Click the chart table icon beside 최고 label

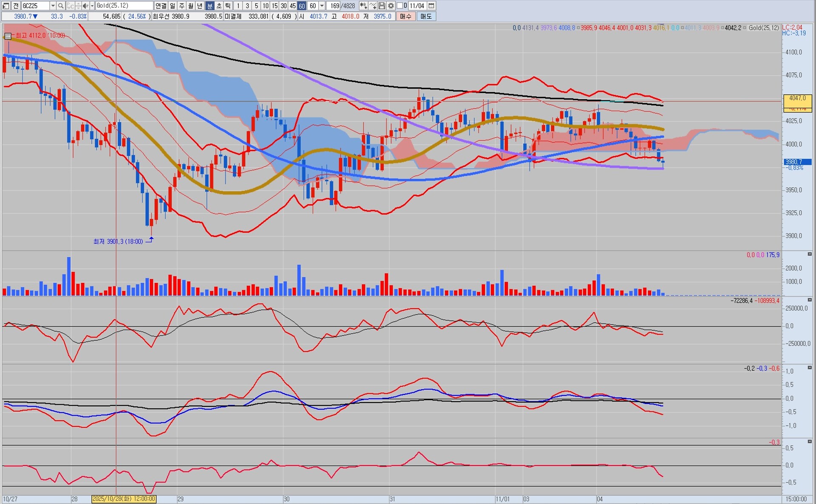8,36
